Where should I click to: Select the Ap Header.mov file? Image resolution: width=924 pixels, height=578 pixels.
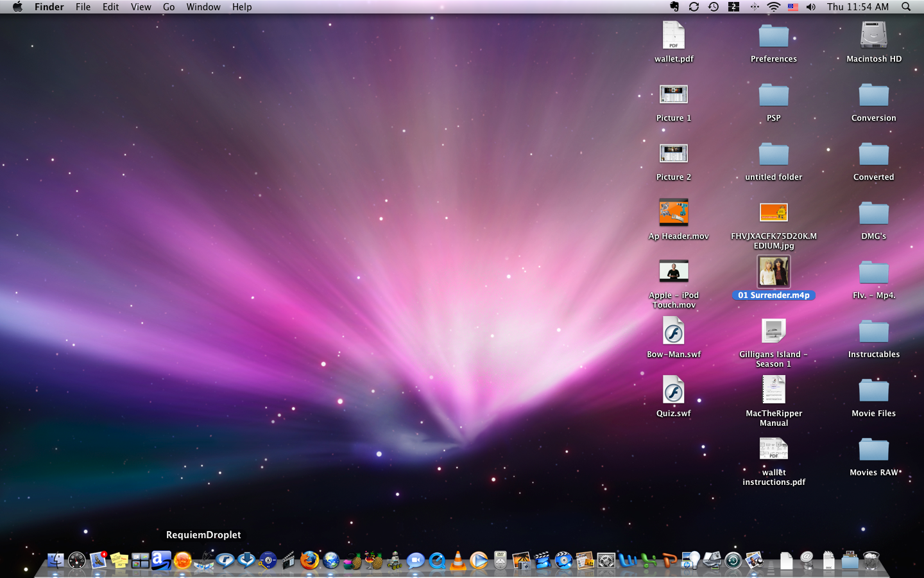(x=674, y=213)
